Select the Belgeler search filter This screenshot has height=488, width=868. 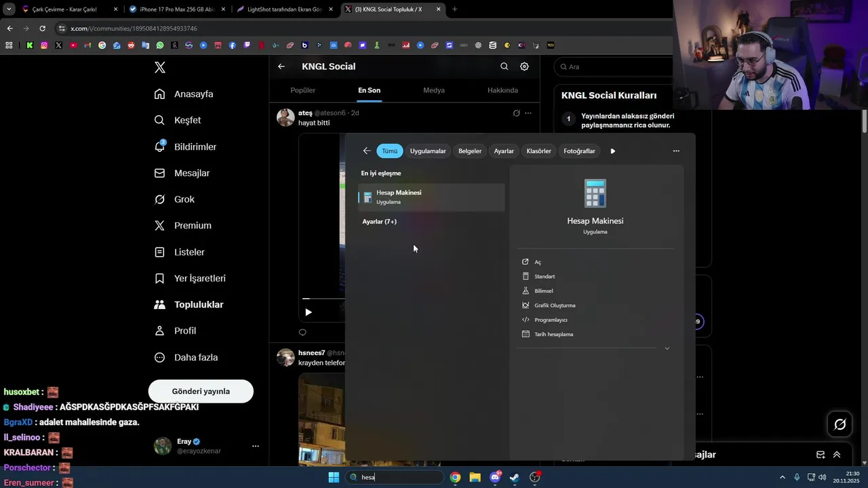470,151
